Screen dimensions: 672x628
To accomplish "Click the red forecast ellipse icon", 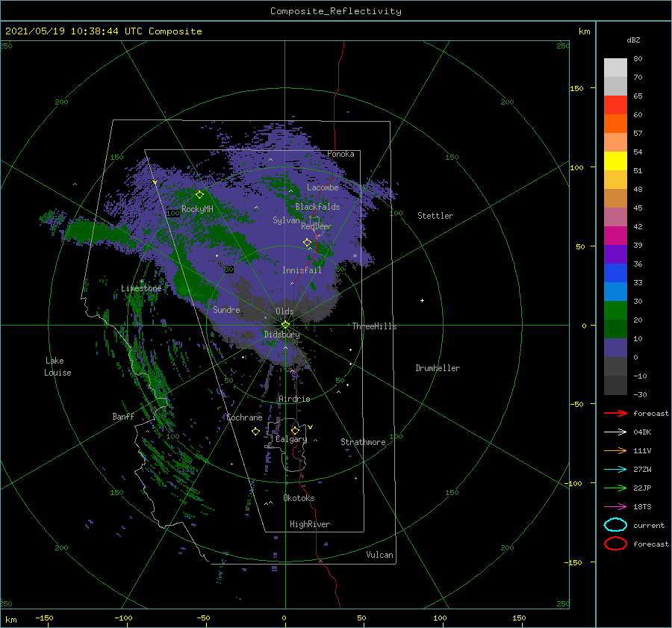I will 615,544.
